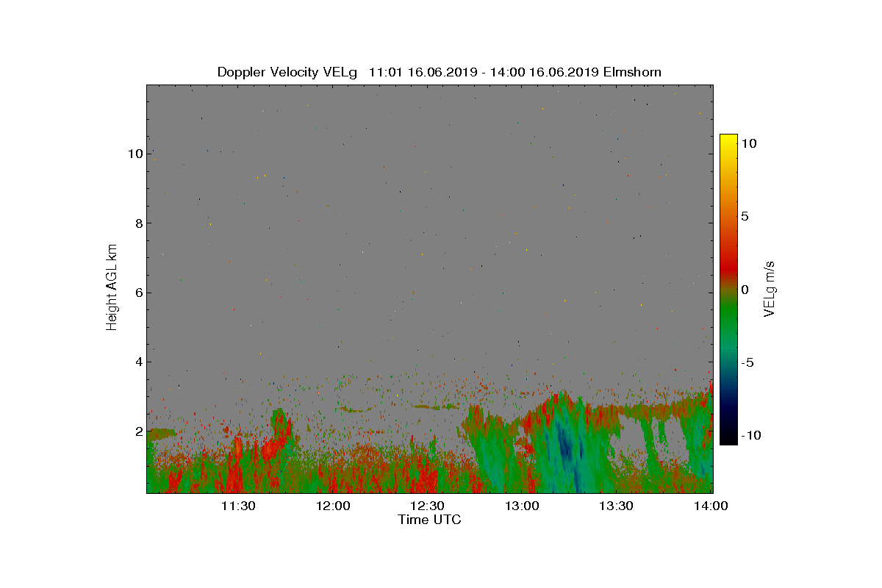This screenshot has height=588, width=882.
Task: Click the 13:30 time tick label
Action: tap(616, 506)
